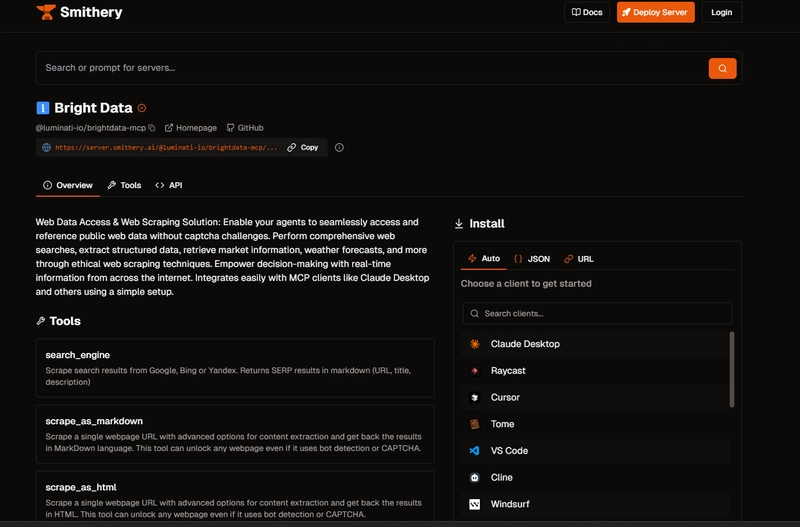This screenshot has width=800, height=527.
Task: Select the Cline client icon
Action: (x=474, y=478)
